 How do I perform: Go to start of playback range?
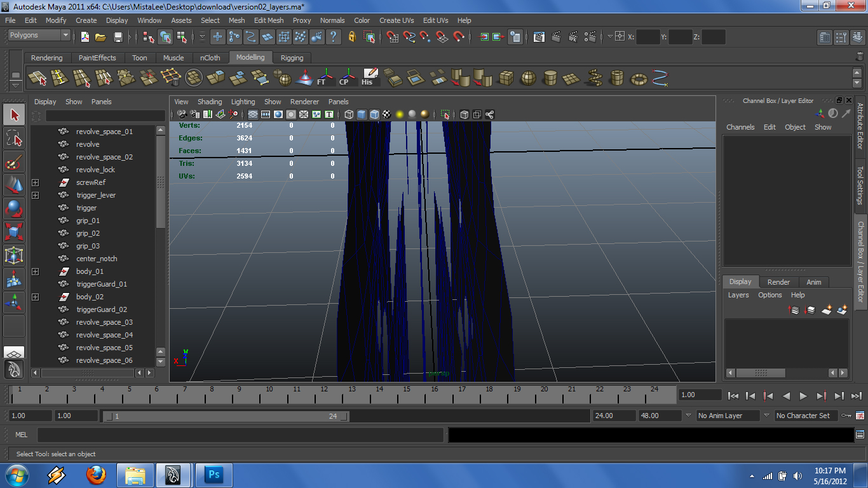[x=733, y=396]
